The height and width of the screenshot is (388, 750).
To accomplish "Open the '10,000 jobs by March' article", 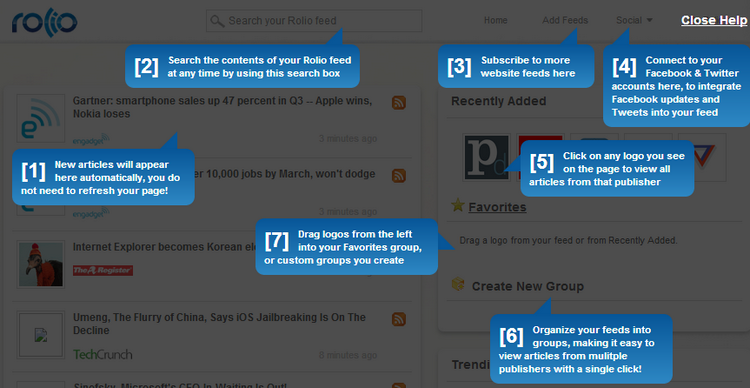I will click(285, 174).
